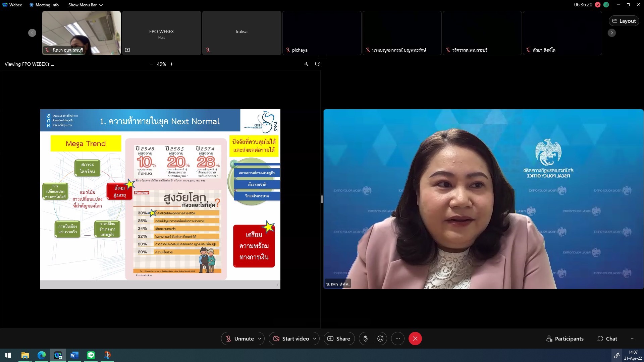Screen dimensions: 644x362
Task: Select the kulisa participant tile
Action: tap(242, 33)
